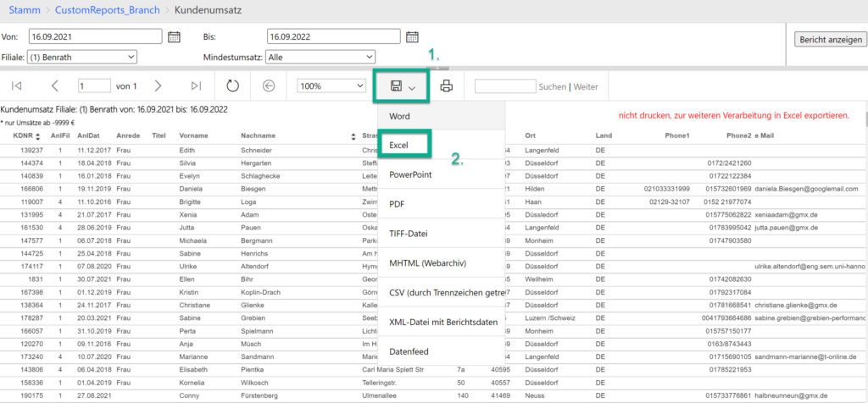Sort by the Nachname column arrows

(353, 136)
